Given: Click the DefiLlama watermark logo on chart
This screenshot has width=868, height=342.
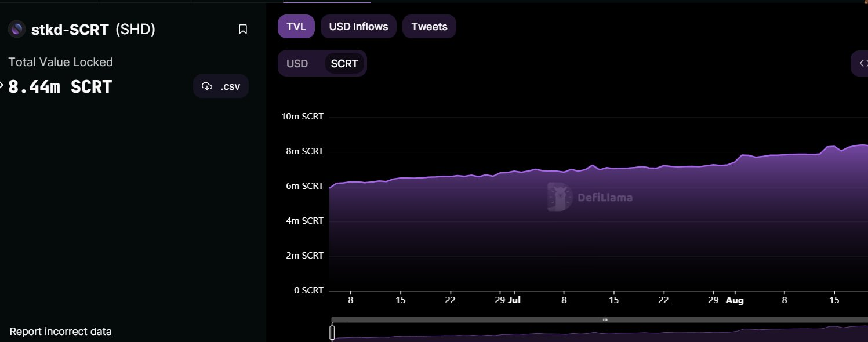Looking at the screenshot, I should [x=558, y=197].
